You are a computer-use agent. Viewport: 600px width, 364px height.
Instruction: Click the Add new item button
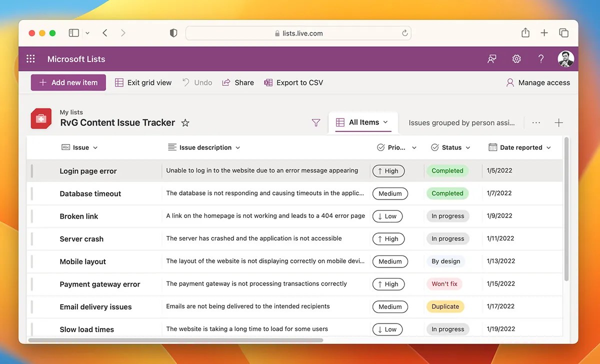(x=68, y=82)
